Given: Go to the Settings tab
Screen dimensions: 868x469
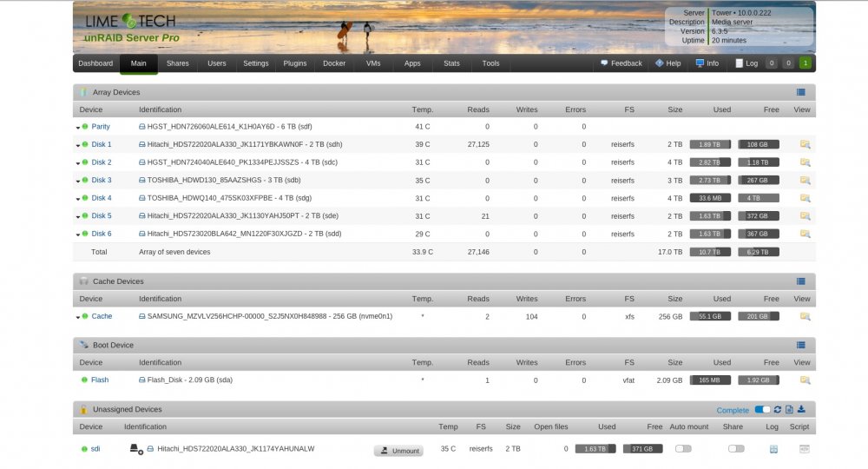Looking at the screenshot, I should point(256,63).
